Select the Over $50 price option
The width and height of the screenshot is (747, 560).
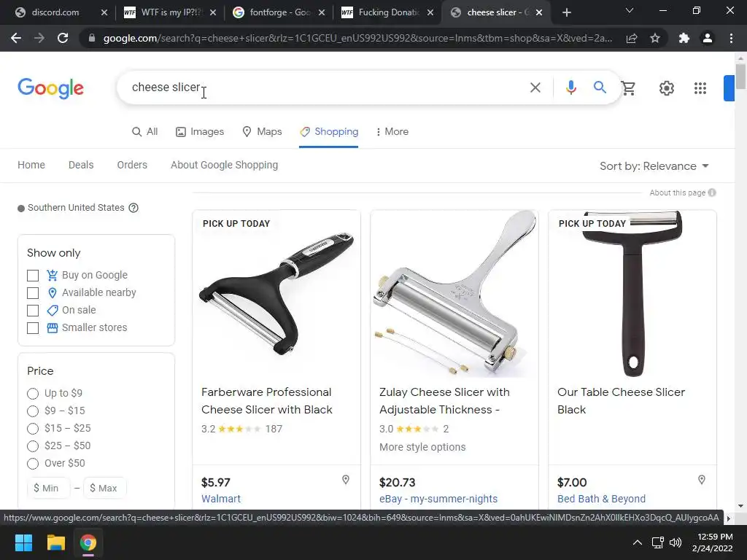click(33, 463)
